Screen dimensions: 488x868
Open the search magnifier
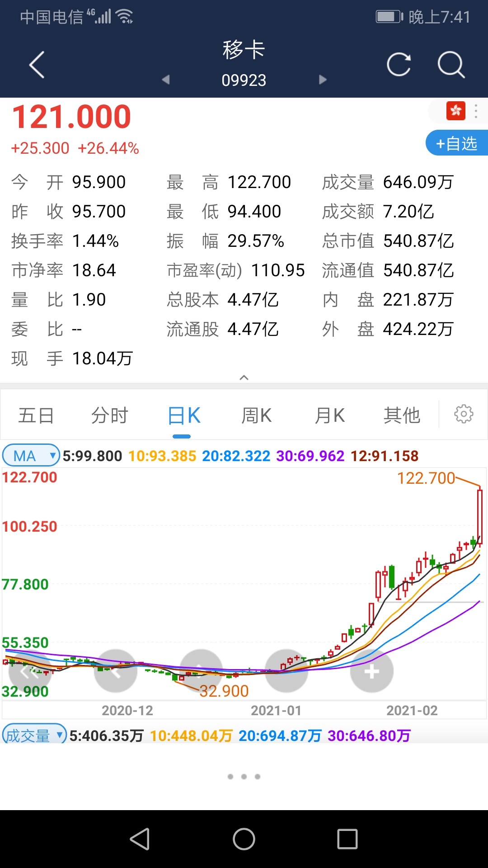tap(451, 65)
